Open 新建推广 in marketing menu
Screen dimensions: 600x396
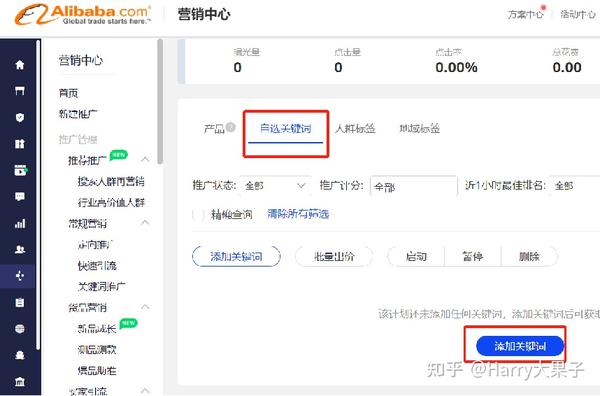coord(78,114)
